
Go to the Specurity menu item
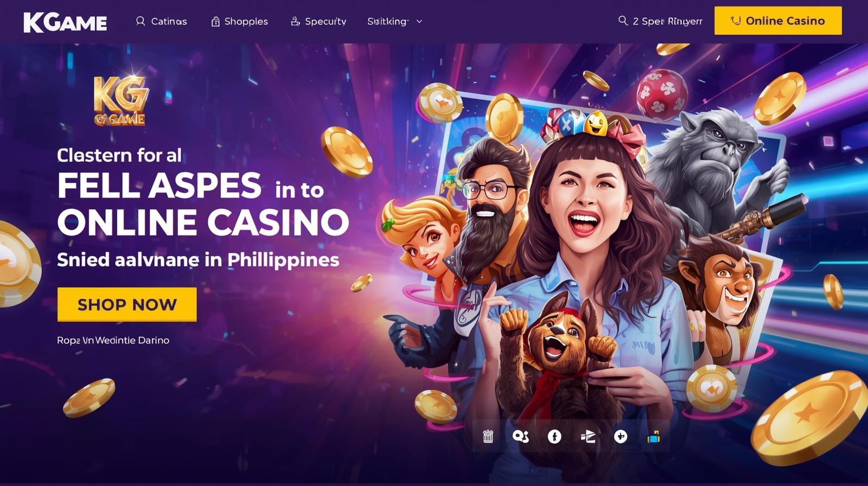(318, 21)
